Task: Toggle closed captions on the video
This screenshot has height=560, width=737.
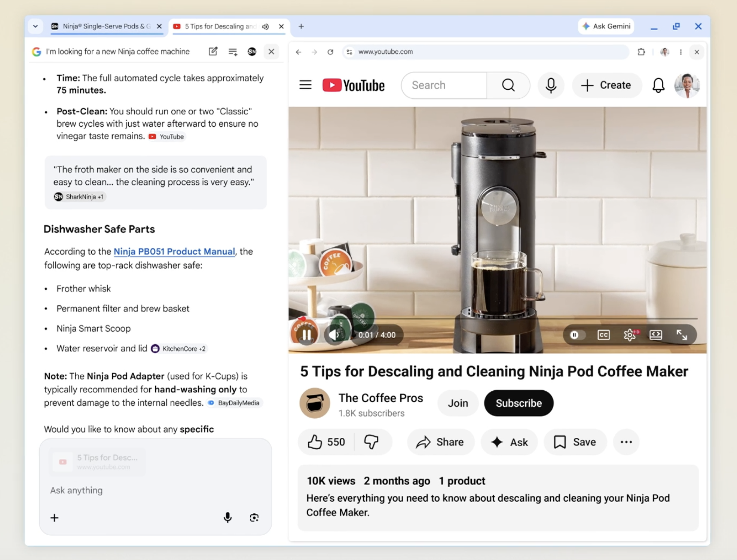Action: 603,335
